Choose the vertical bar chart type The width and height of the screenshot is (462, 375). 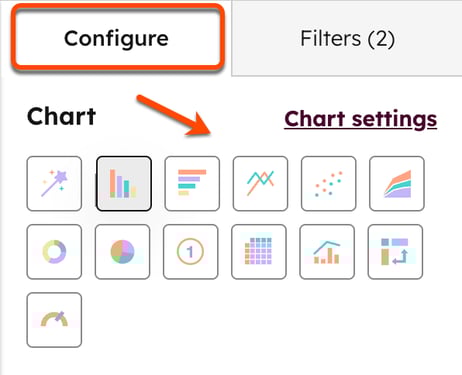pos(124,184)
